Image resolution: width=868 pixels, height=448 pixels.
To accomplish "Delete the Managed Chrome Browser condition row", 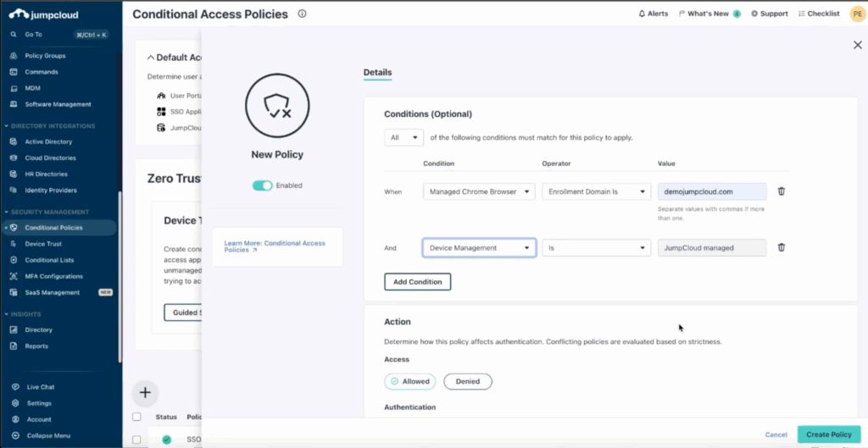I will (x=781, y=191).
